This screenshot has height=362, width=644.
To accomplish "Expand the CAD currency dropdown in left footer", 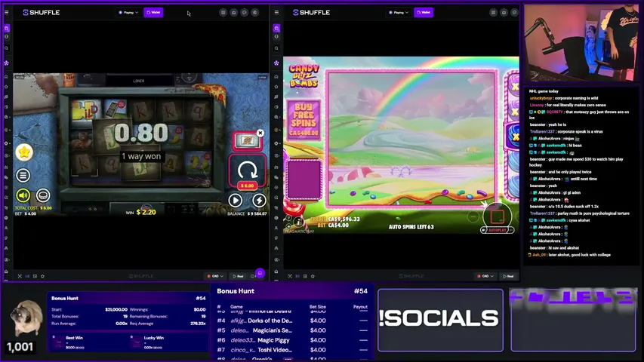I will coord(215,276).
